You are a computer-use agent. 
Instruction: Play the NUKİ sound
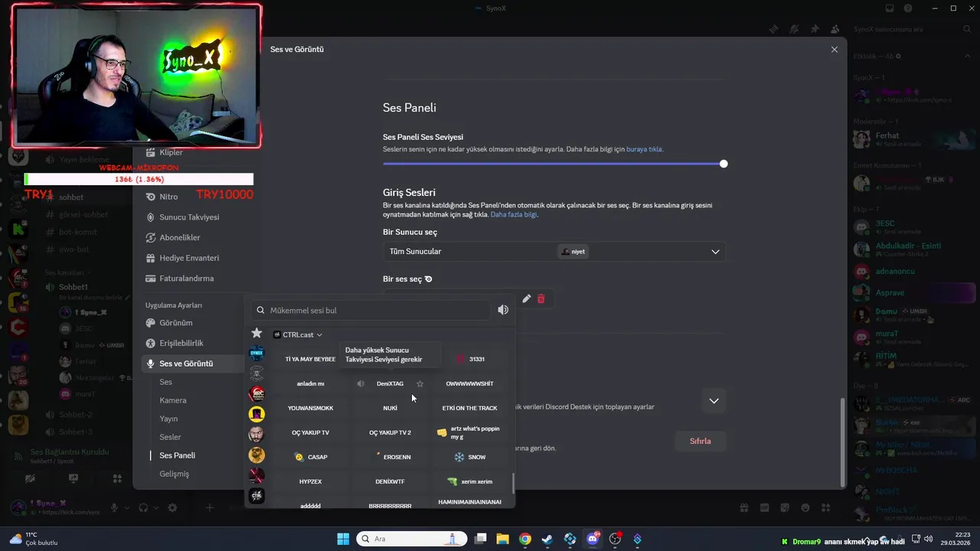pos(390,408)
